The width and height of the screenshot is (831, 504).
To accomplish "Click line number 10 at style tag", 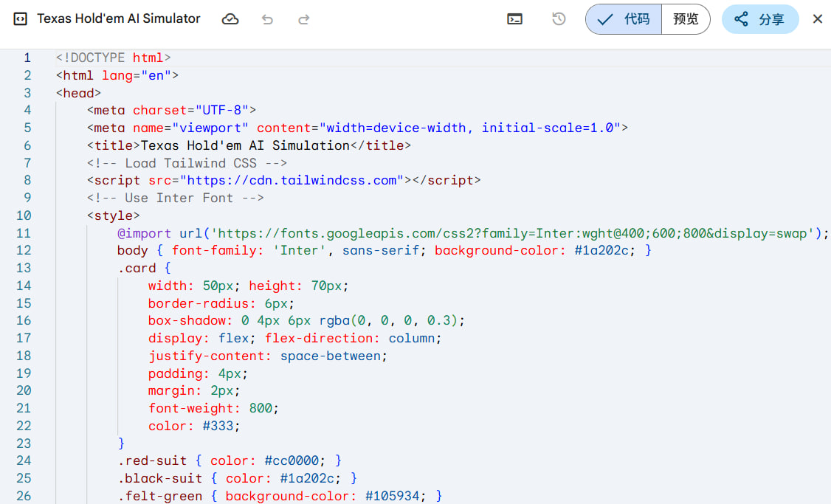I will tap(24, 215).
